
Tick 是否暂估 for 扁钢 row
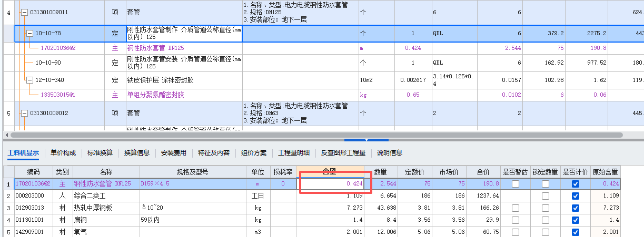pos(515,219)
